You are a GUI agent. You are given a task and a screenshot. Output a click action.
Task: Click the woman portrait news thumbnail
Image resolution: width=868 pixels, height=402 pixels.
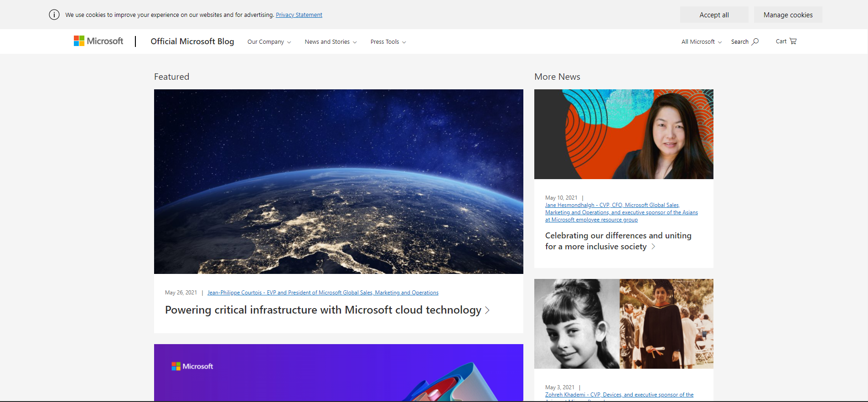coord(624,134)
